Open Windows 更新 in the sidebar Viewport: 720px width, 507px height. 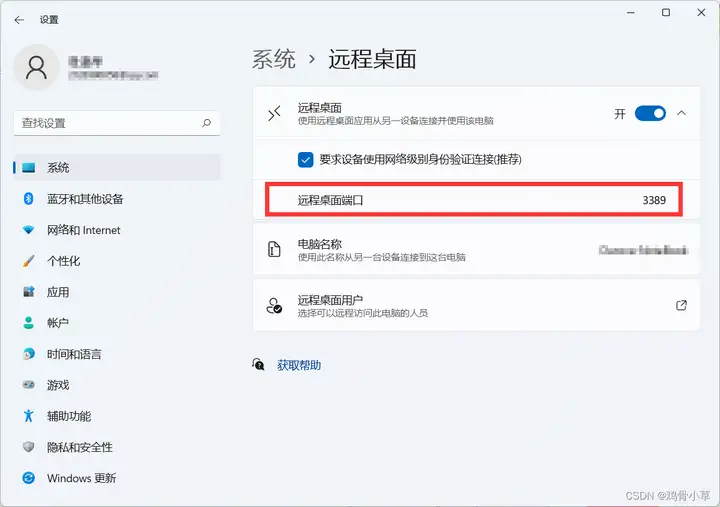(117, 478)
